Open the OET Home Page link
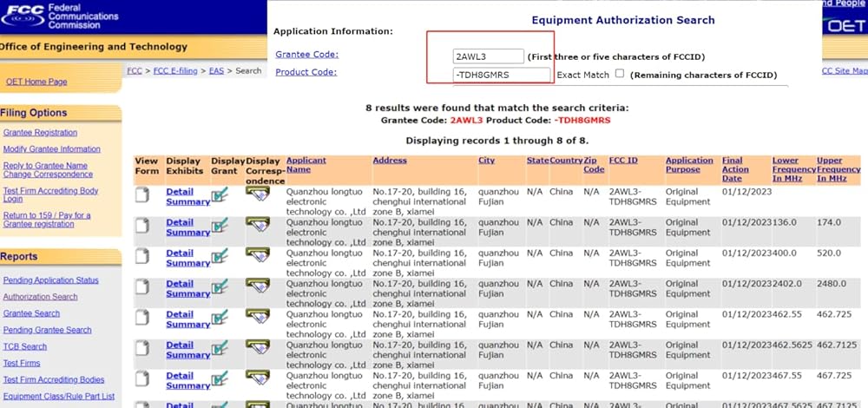The image size is (868, 408). [36, 82]
